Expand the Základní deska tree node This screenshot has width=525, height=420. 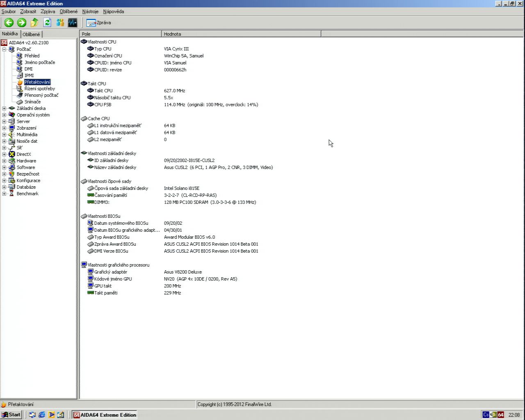tap(4, 108)
